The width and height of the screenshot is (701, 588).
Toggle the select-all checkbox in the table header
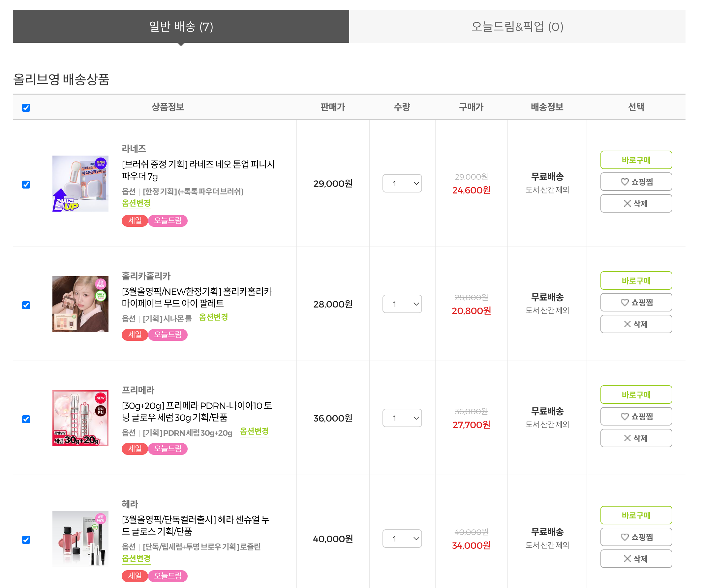click(26, 107)
